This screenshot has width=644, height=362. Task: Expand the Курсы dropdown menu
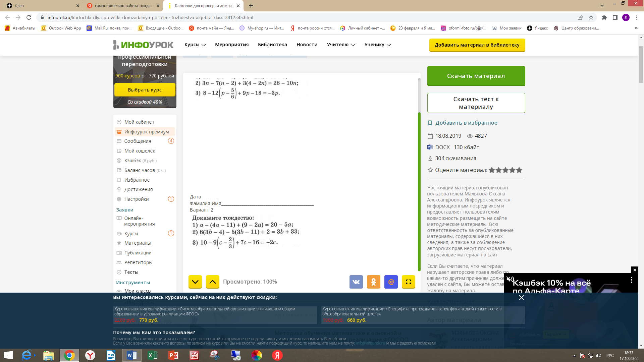coord(195,45)
